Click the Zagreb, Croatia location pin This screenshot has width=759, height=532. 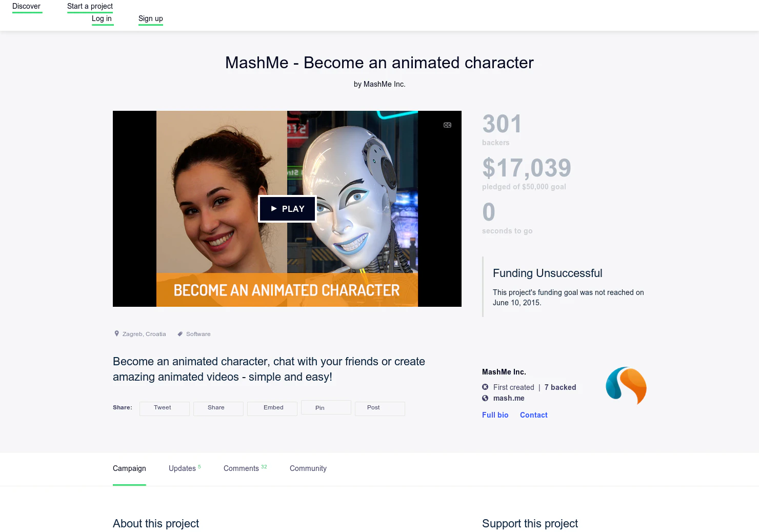pos(116,333)
